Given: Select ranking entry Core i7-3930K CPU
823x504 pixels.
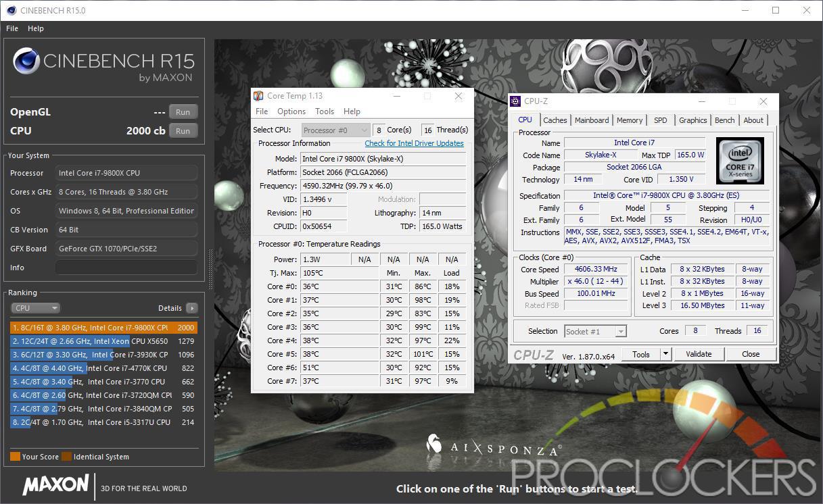Looking at the screenshot, I should (103, 355).
